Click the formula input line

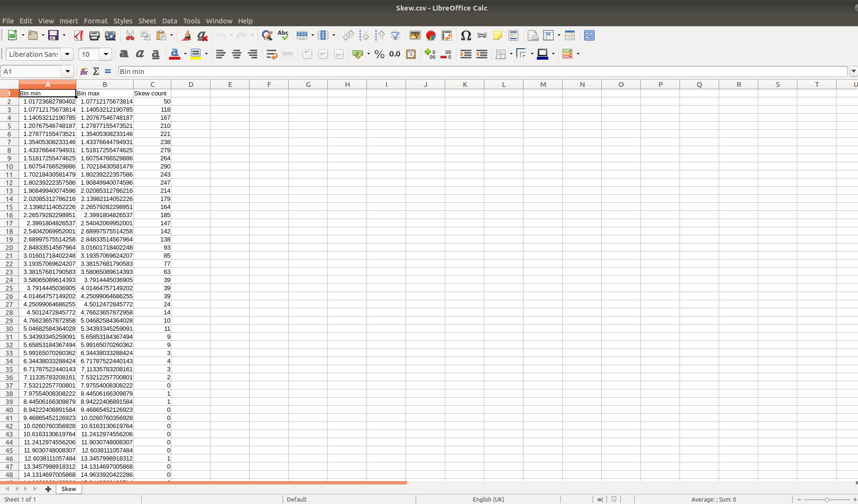coord(482,71)
